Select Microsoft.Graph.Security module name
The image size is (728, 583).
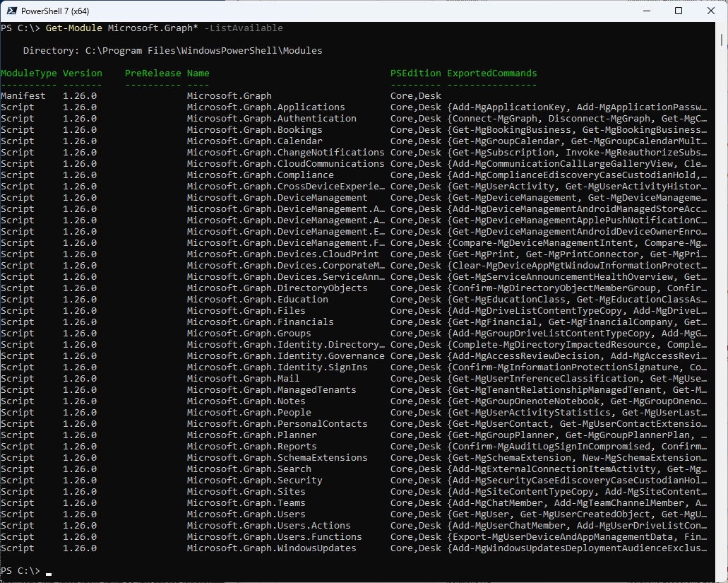(254, 481)
